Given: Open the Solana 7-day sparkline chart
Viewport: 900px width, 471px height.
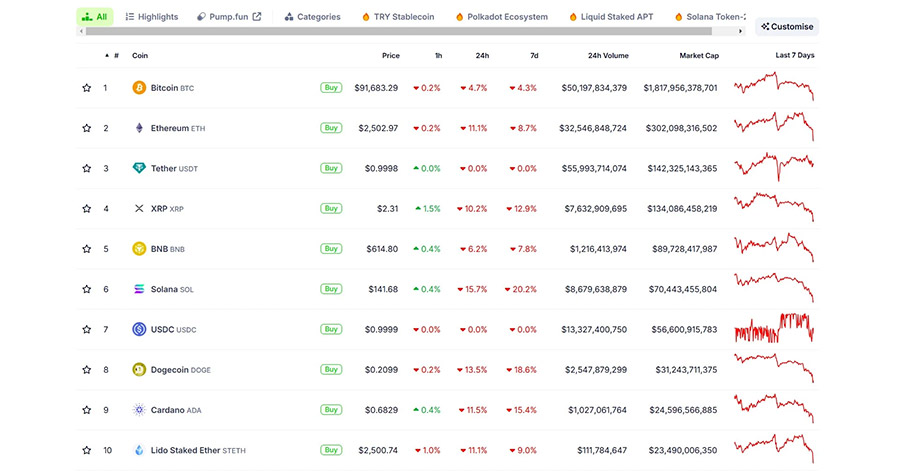Looking at the screenshot, I should point(774,287).
